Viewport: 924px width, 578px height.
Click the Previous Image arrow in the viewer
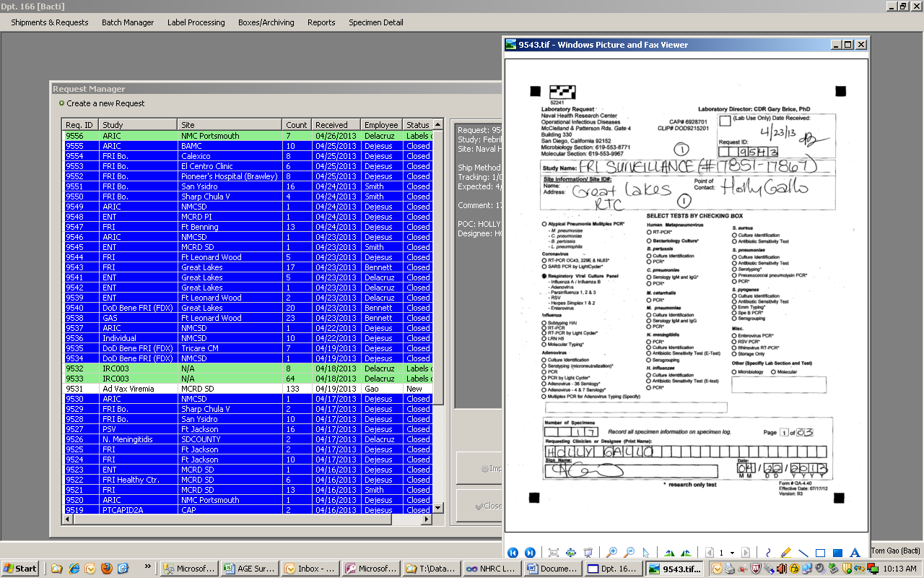point(513,552)
